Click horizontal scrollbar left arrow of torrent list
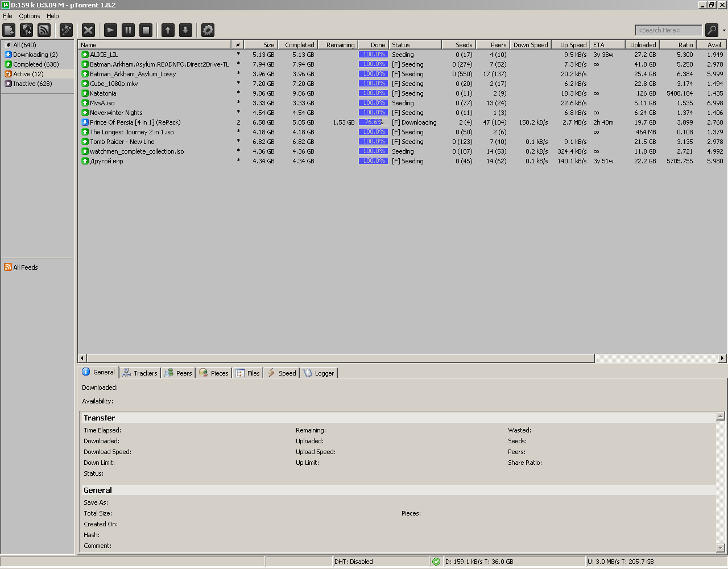This screenshot has width=728, height=569. pos(82,358)
